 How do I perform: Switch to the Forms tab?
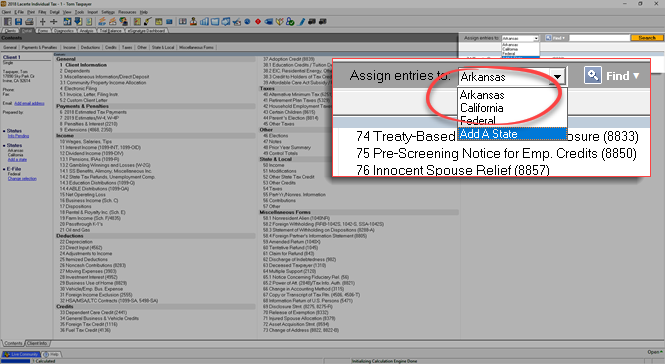click(x=43, y=31)
